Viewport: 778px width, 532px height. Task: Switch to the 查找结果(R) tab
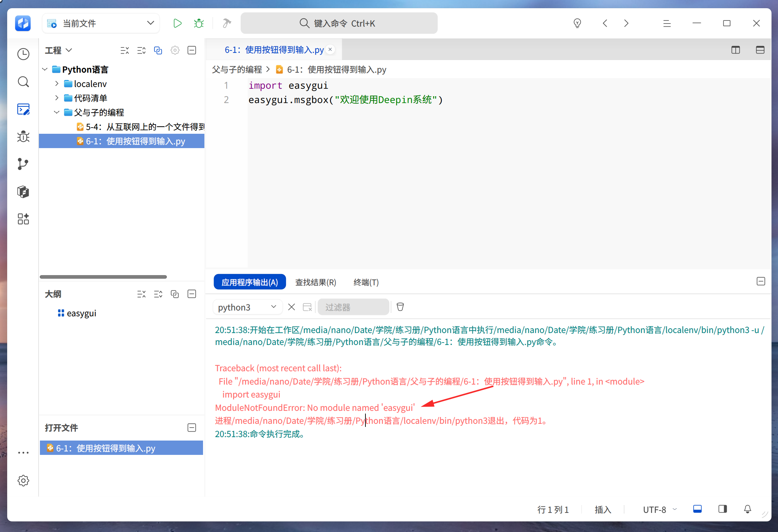coord(316,282)
